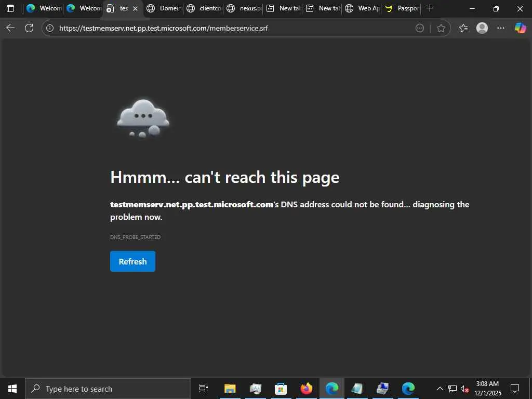The height and width of the screenshot is (399, 532).
Task: Add this page to favorites with the star
Action: point(441,28)
